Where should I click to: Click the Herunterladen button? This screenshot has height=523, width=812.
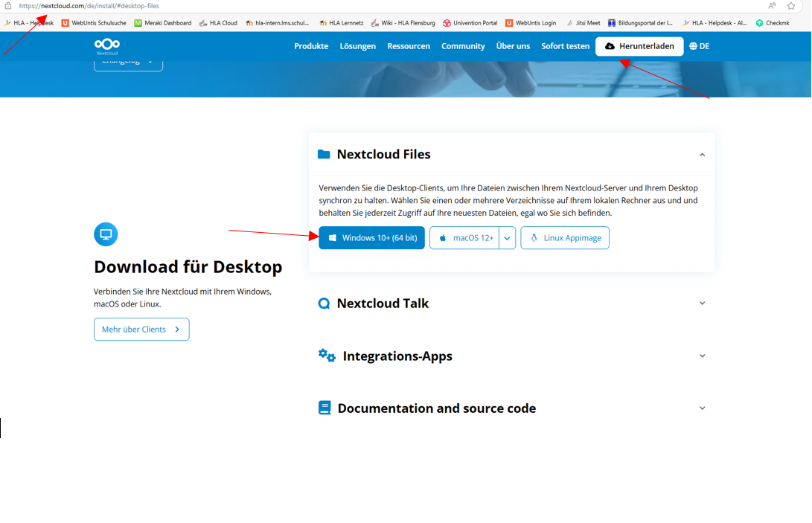coord(639,46)
